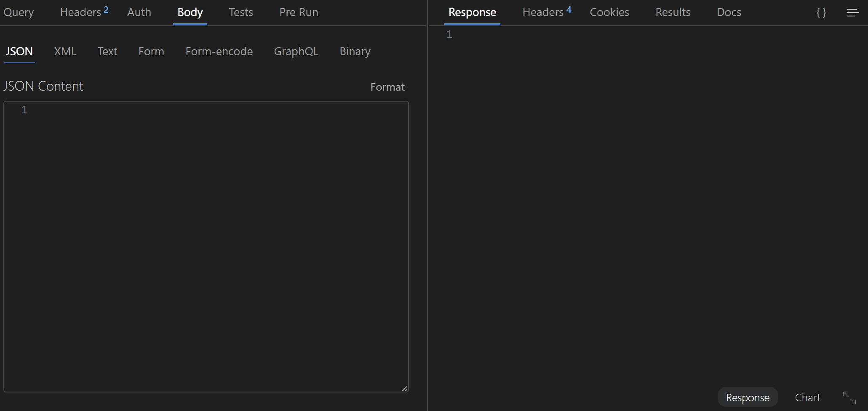Open the hamburger menu on the response panel

tap(853, 12)
